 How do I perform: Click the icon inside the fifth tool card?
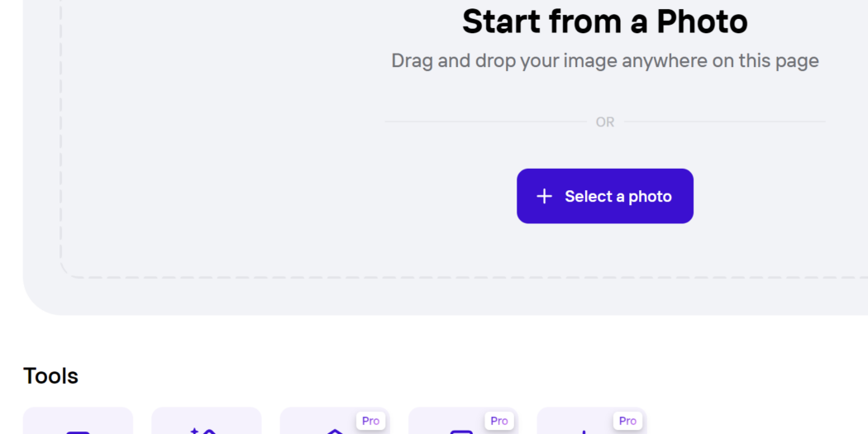[584, 432]
